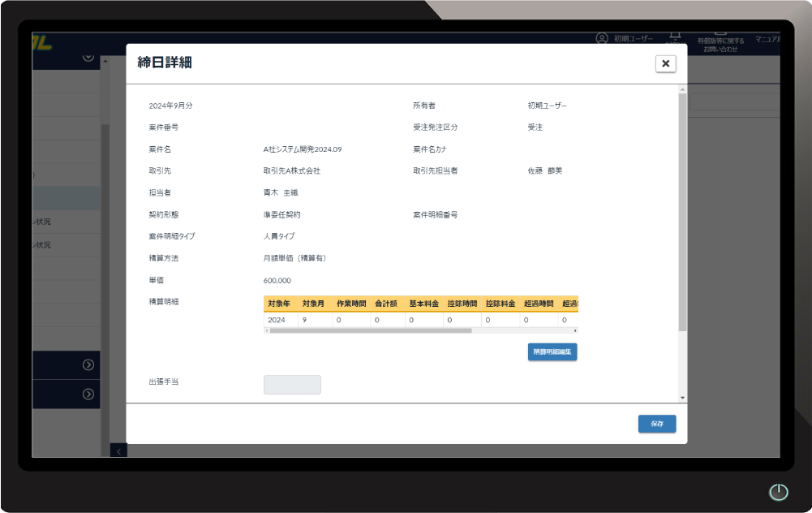The height and width of the screenshot is (513, 812).
Task: Open 有給取得に関するお問い合わせ in the header
Action: pyautogui.click(x=720, y=45)
